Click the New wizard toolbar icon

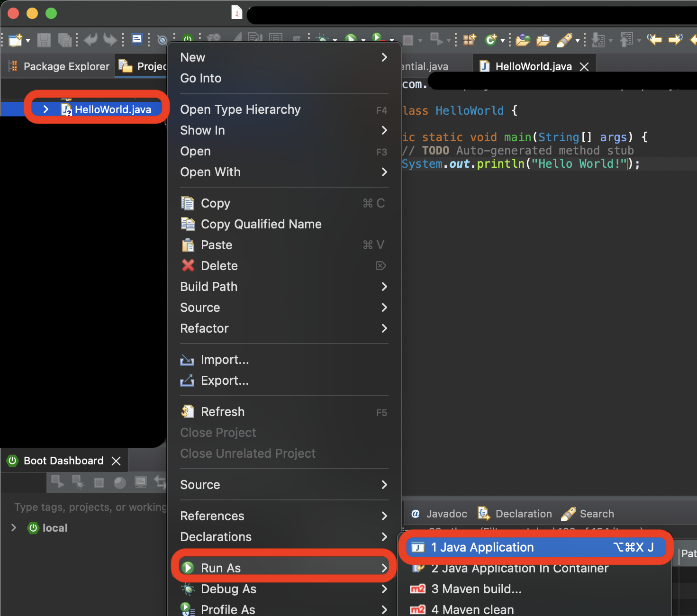[15, 40]
